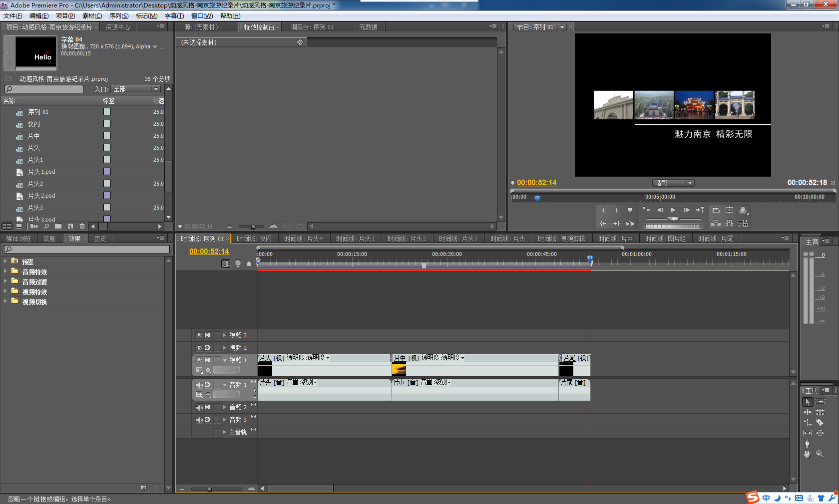839x504 pixels.
Task: Hide the 视频 3 track with eye icon
Action: point(199,335)
